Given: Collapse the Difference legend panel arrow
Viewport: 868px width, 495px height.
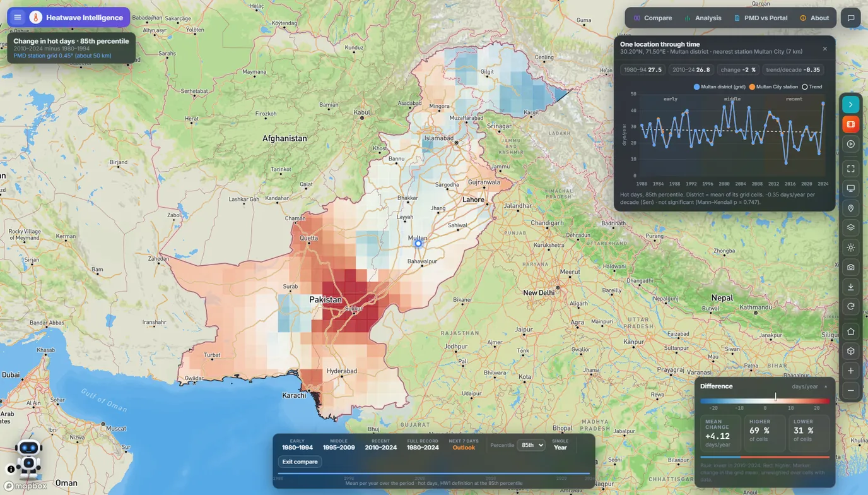Looking at the screenshot, I should point(826,386).
